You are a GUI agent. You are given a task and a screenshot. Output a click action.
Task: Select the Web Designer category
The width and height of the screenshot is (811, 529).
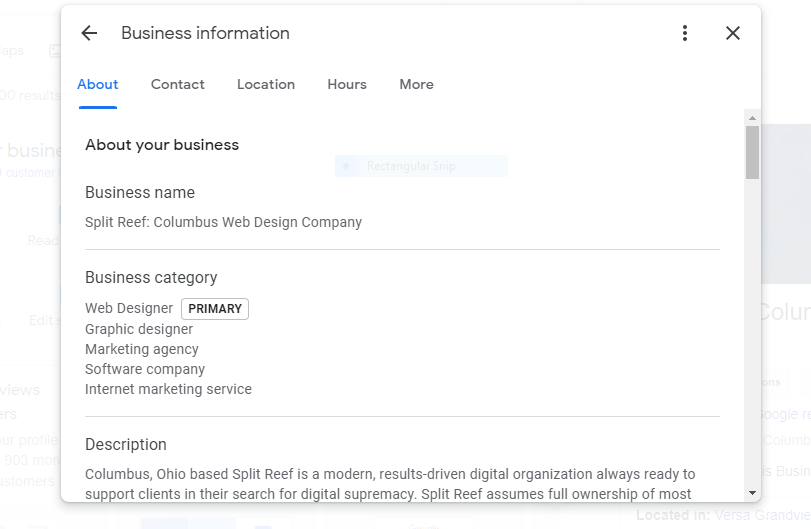coord(129,308)
